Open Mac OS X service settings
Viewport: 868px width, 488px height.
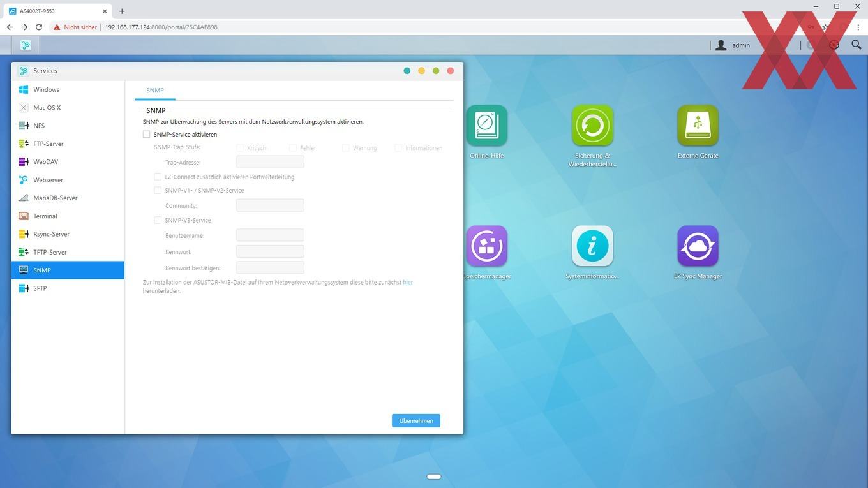(x=68, y=108)
